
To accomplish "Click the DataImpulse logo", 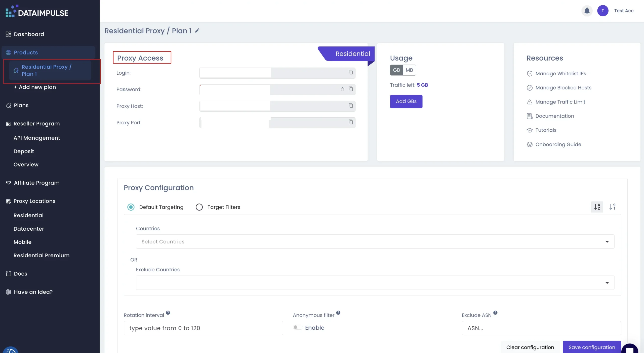I will coord(37,11).
